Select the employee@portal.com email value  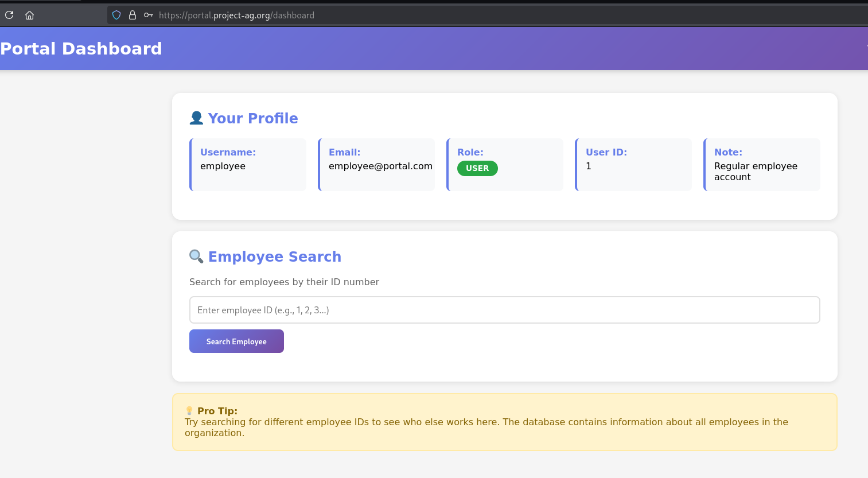pos(380,166)
